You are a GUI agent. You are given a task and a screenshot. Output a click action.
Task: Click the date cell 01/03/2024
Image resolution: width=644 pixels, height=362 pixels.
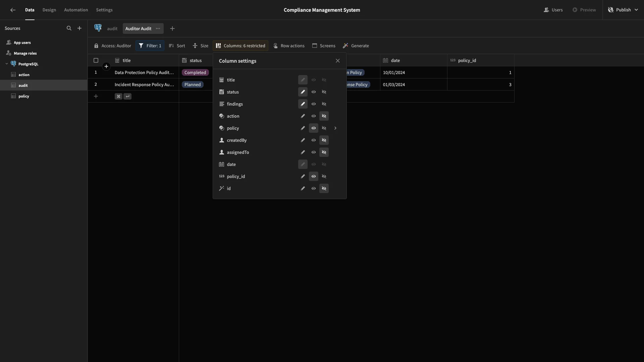click(414, 84)
